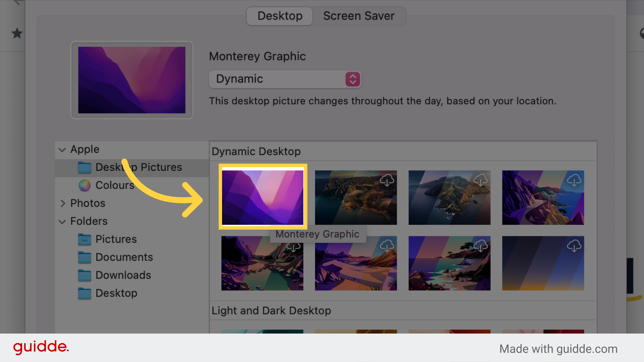Open the Documents folder icon

pos(85,257)
